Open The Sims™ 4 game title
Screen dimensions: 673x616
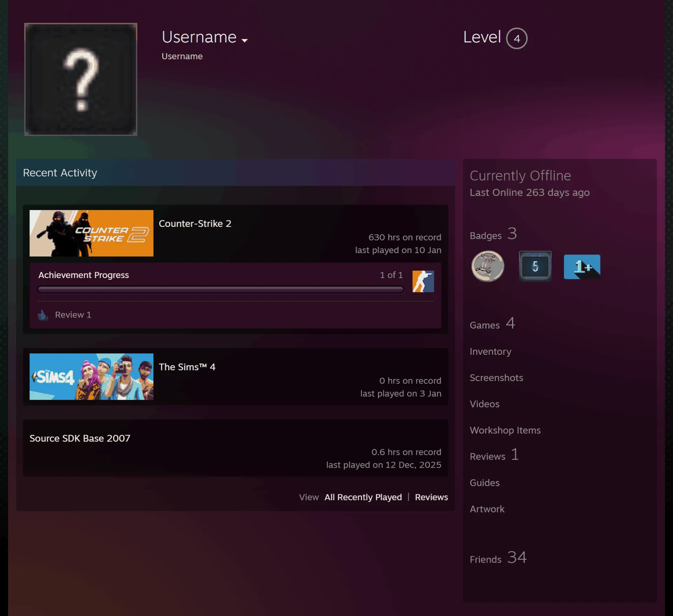(187, 367)
